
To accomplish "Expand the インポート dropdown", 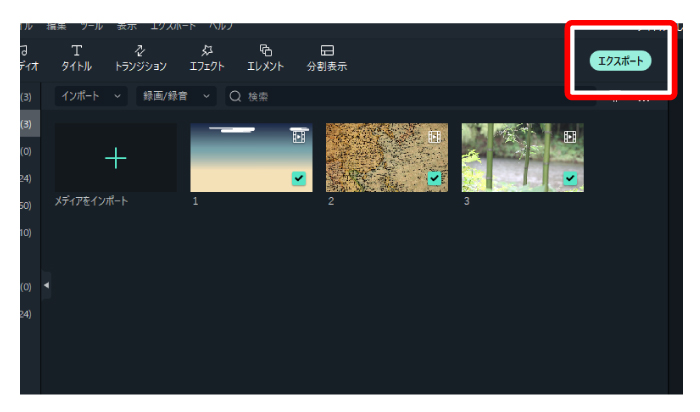I will (91, 96).
